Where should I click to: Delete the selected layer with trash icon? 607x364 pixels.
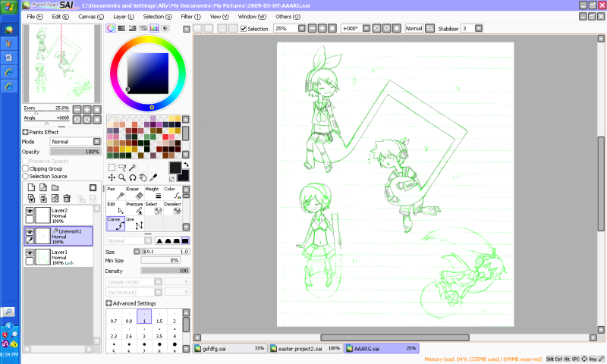(x=67, y=199)
